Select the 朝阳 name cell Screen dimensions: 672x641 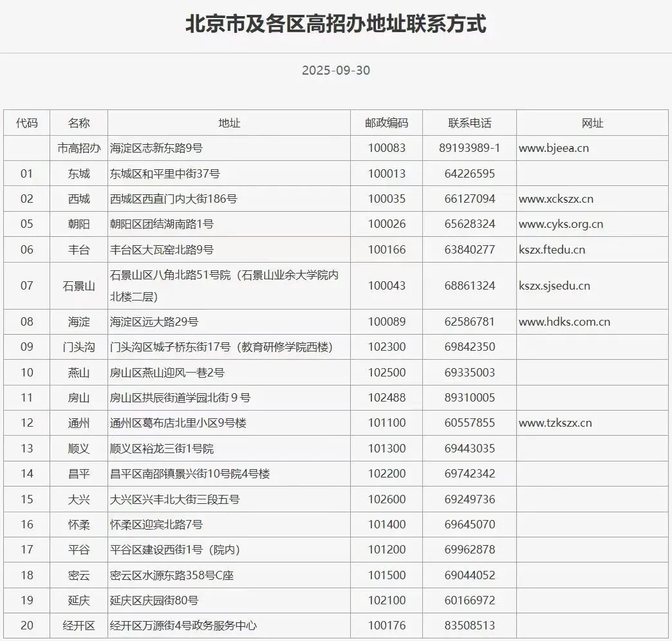[79, 224]
